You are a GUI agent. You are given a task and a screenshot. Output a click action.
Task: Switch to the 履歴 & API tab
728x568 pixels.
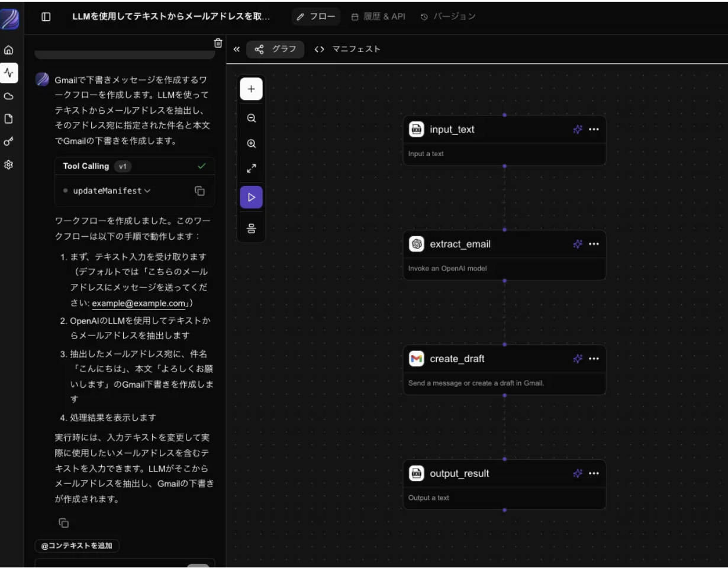coord(378,17)
